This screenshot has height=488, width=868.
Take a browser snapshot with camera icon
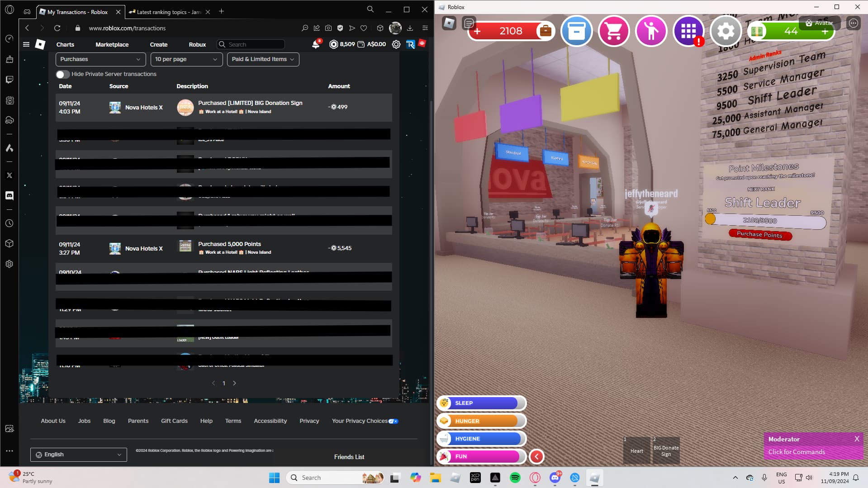(328, 28)
